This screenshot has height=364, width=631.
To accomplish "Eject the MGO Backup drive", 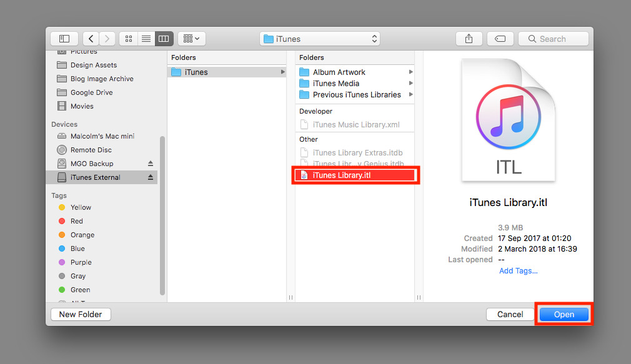I will pos(151,164).
